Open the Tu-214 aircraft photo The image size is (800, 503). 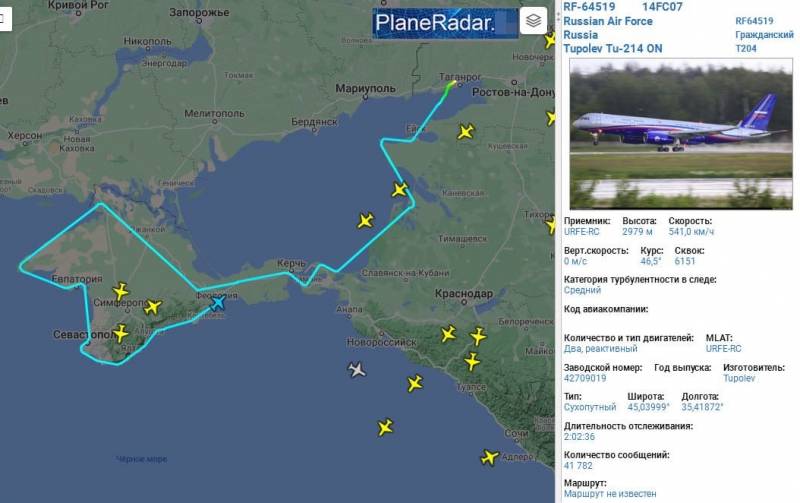pos(681,134)
